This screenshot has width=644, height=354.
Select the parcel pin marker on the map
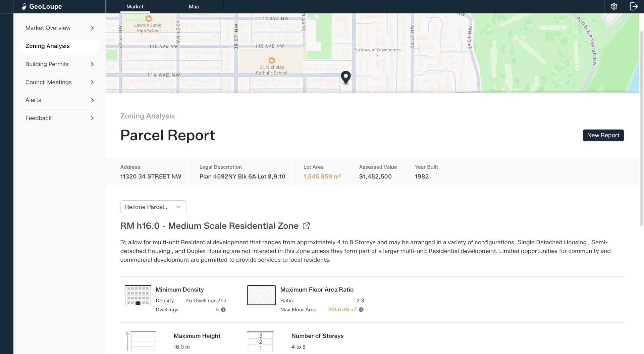346,77
